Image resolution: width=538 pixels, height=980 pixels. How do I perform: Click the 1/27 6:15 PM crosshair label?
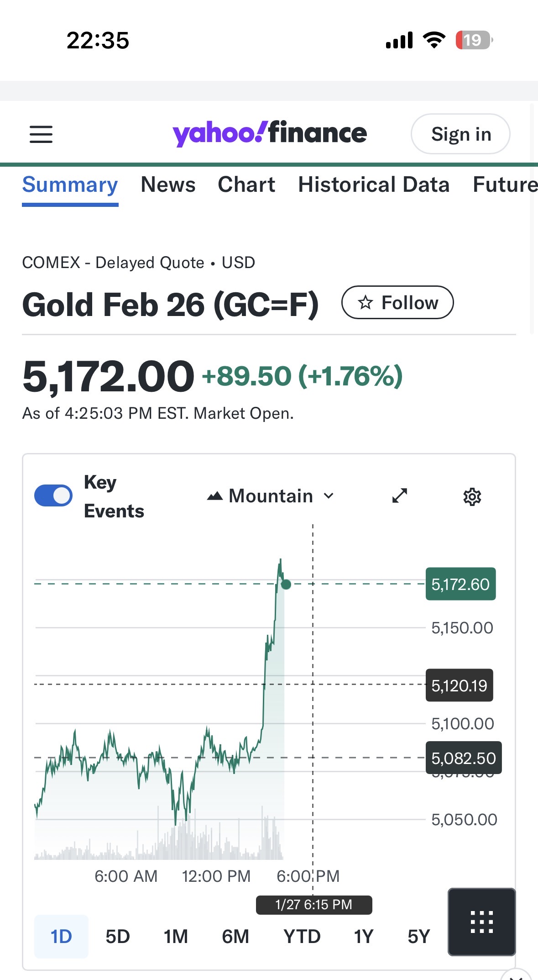pyautogui.click(x=314, y=905)
